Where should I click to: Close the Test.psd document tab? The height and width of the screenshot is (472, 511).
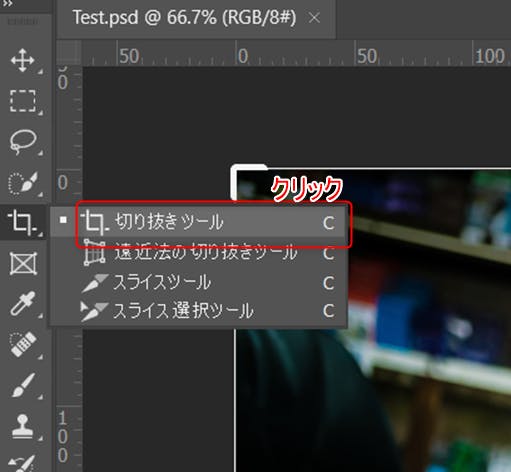click(x=314, y=18)
